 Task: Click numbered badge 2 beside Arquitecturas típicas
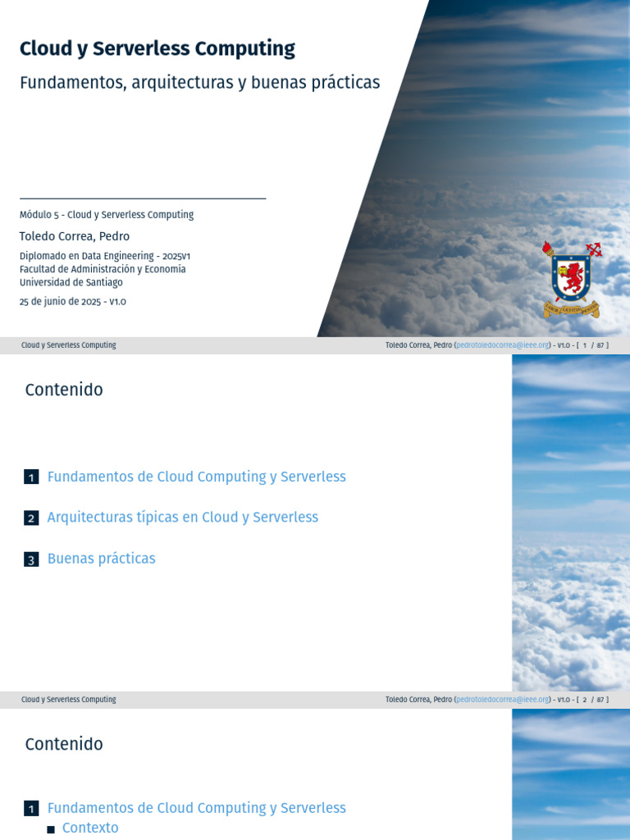click(x=31, y=518)
